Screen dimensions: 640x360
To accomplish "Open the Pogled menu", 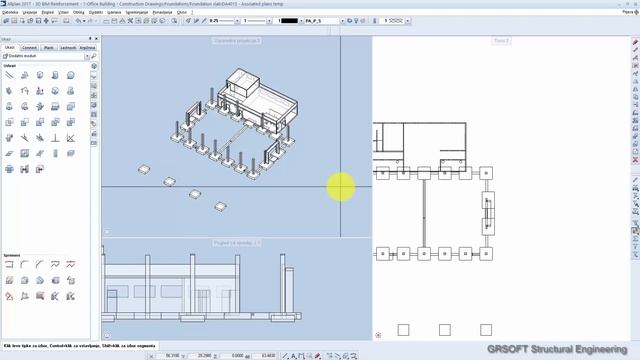I will click(x=47, y=12).
